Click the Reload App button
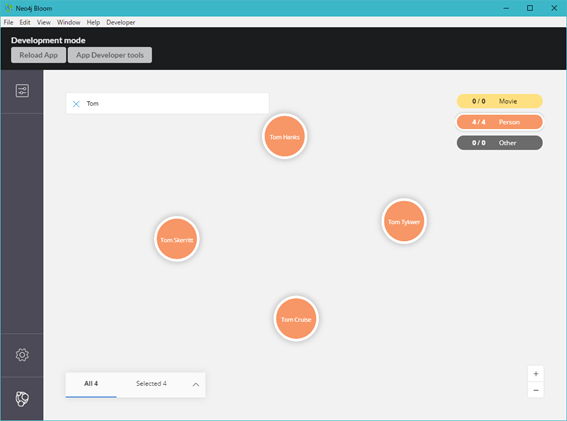The height and width of the screenshot is (421, 567). (38, 55)
